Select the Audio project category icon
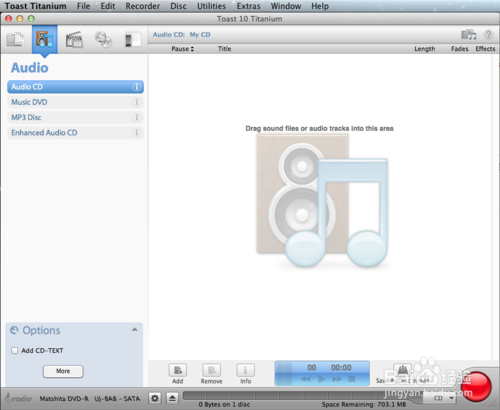This screenshot has height=410, width=500. coord(45,39)
